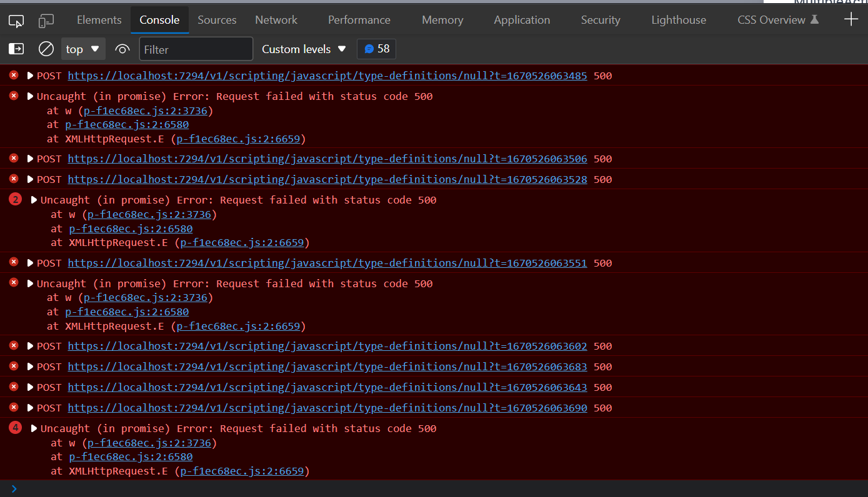Click red error icon of POST 1670526063506
This screenshot has height=497, width=868.
click(14, 158)
